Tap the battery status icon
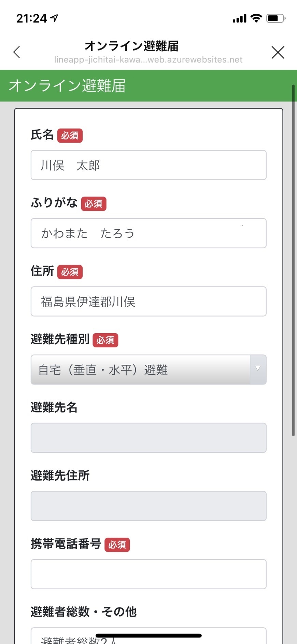The height and width of the screenshot is (644, 297). pos(276,18)
